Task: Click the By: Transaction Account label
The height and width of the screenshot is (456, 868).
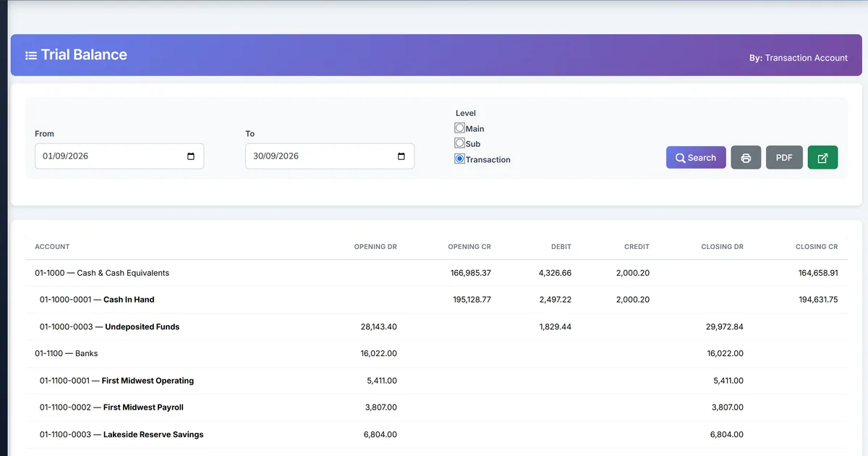Action: pyautogui.click(x=799, y=58)
